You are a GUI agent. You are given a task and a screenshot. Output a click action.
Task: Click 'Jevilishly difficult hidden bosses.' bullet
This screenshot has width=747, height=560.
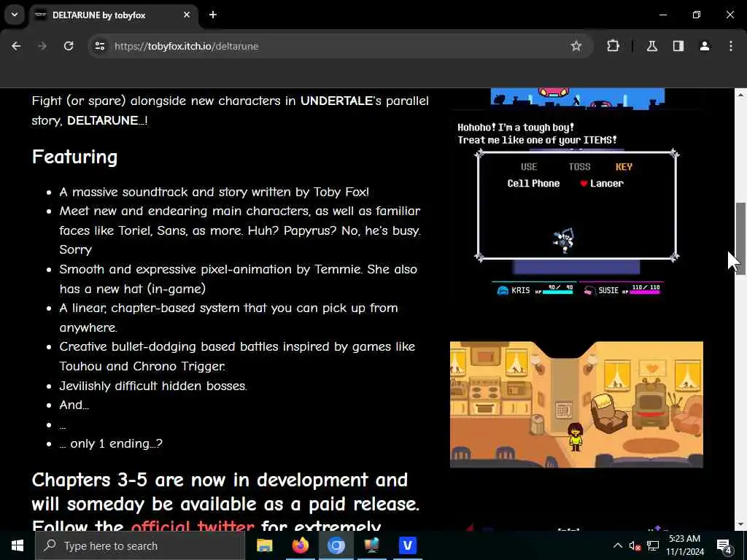153,386
